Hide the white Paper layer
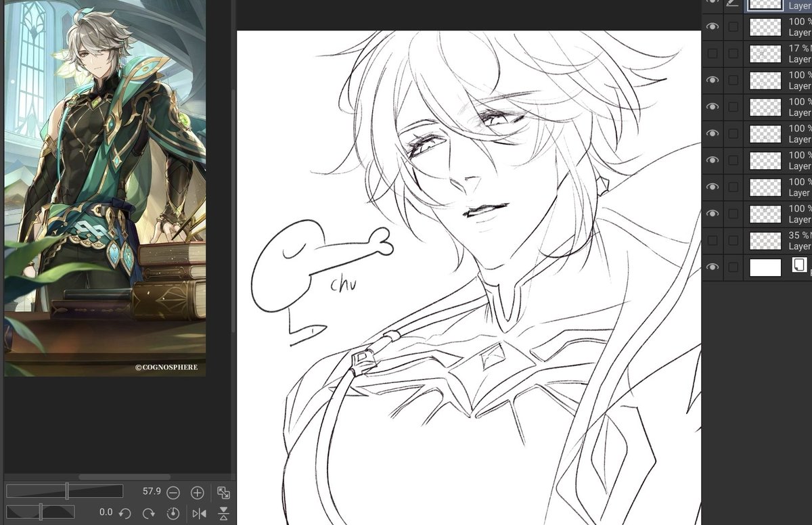The image size is (812, 525). pyautogui.click(x=712, y=267)
